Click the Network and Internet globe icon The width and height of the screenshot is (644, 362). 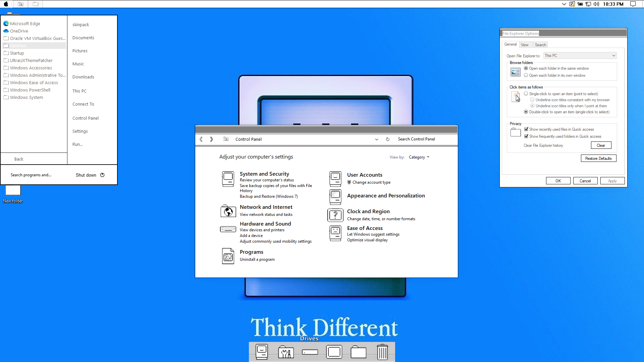pos(228,211)
